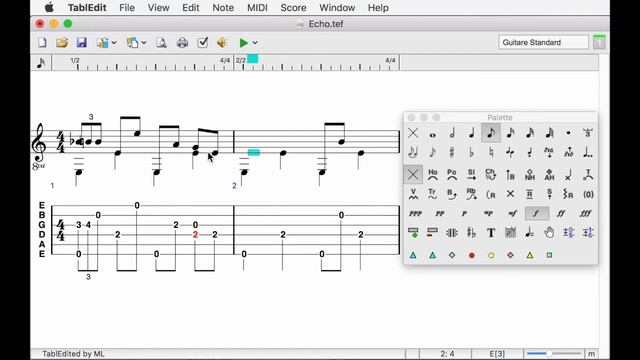Image resolution: width=640 pixels, height=360 pixels.
Task: Open the Help menu
Action: click(x=378, y=8)
